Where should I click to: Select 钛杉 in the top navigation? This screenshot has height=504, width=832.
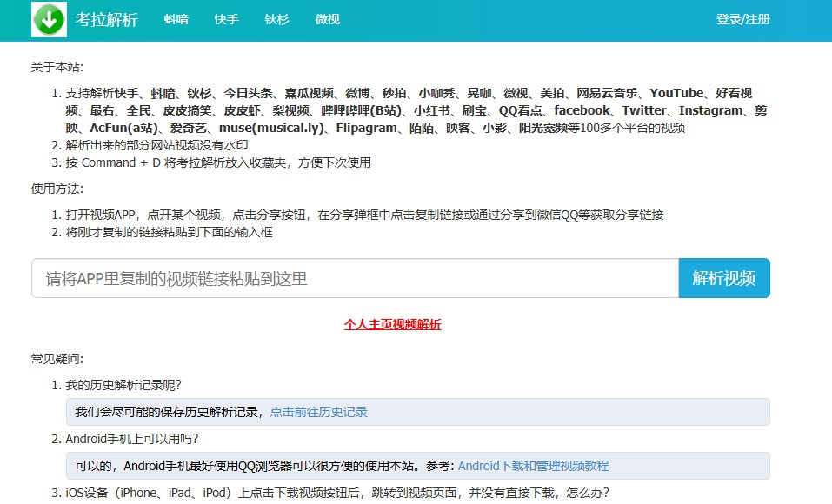276,20
